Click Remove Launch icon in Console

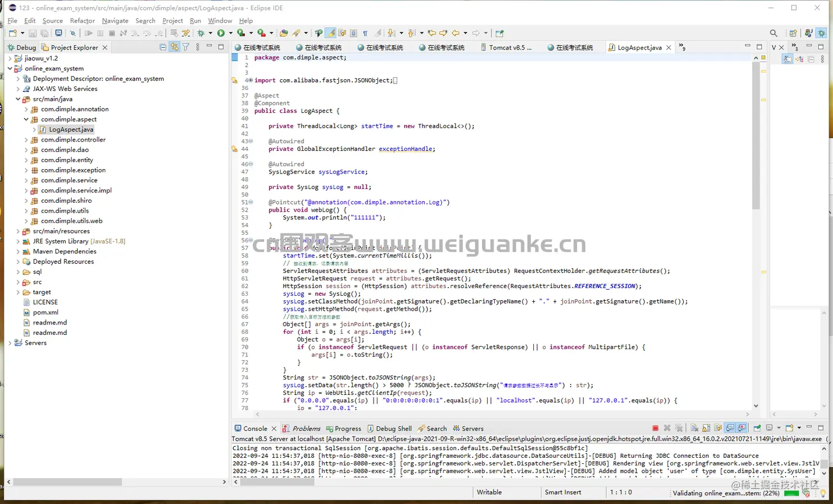tap(667, 428)
